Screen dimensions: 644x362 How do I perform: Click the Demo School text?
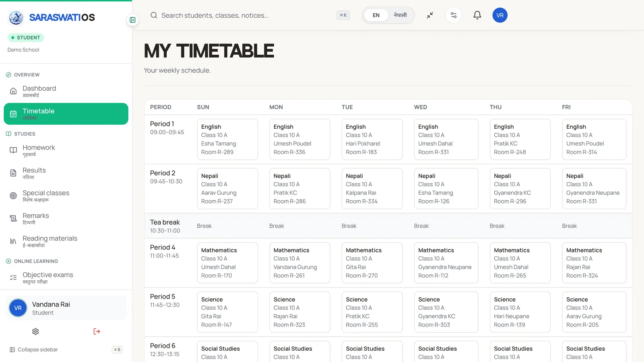coord(23,50)
